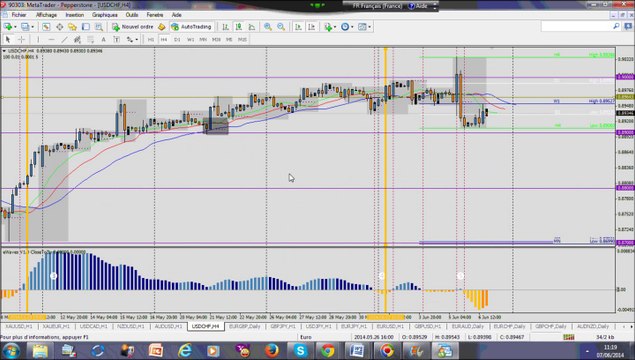Select the cursor arrow tool
635x360 pixels.
click(8, 39)
